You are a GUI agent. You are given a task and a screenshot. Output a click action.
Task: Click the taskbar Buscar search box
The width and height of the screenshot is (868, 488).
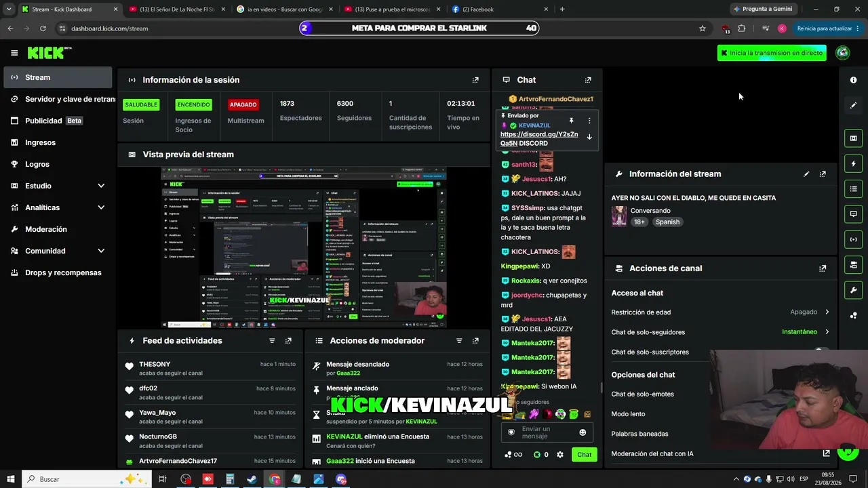(86, 479)
